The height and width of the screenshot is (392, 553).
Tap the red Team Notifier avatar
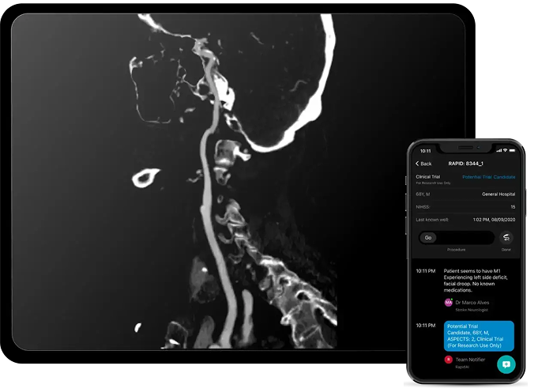coord(448,360)
